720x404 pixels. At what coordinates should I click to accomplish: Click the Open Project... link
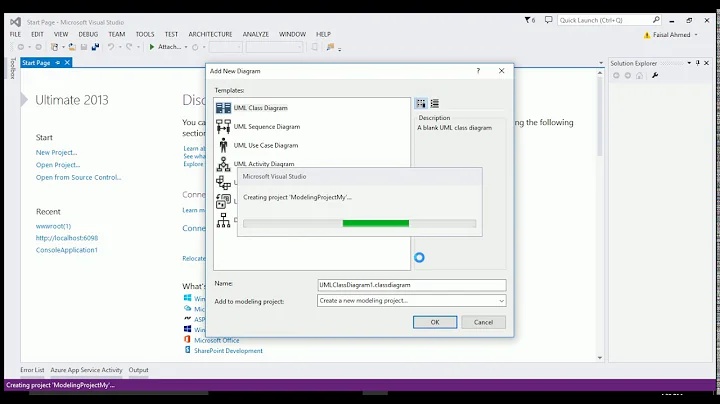58,165
